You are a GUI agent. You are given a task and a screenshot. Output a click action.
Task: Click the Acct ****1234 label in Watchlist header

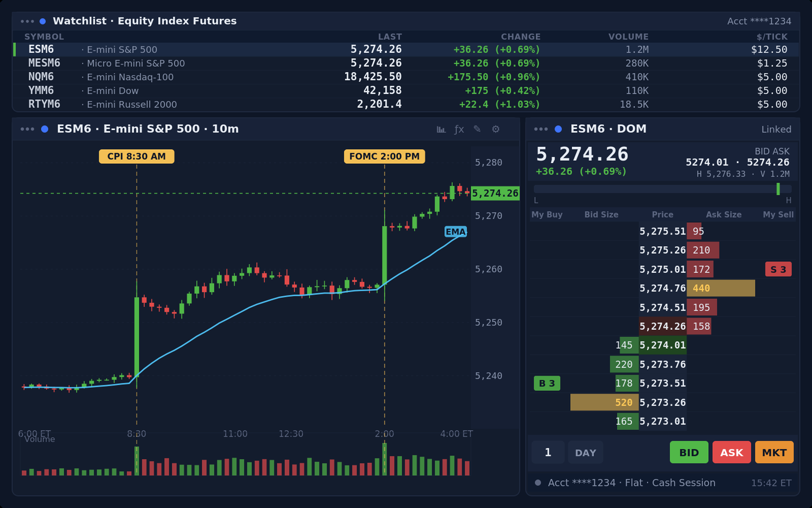tap(759, 21)
